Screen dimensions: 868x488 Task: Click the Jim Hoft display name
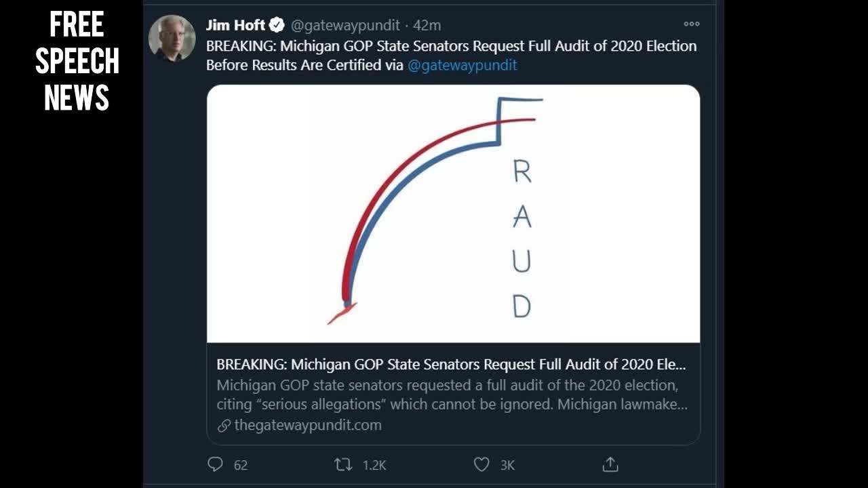tap(235, 26)
